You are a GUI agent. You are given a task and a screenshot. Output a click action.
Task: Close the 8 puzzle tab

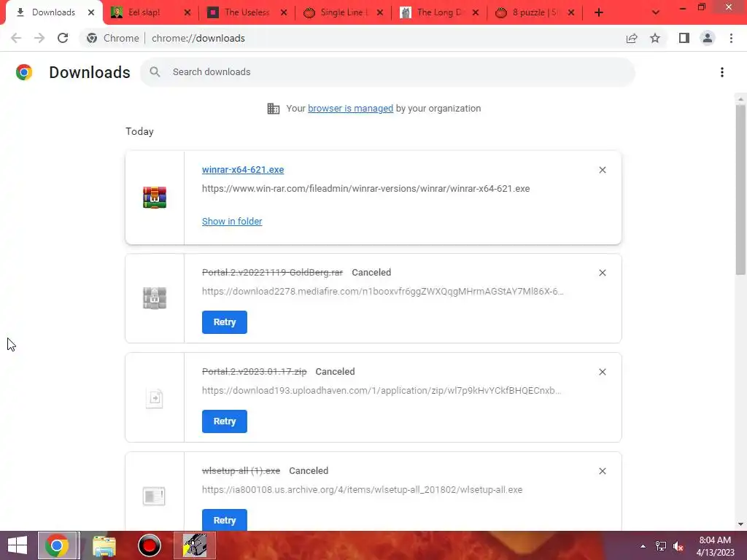(571, 13)
